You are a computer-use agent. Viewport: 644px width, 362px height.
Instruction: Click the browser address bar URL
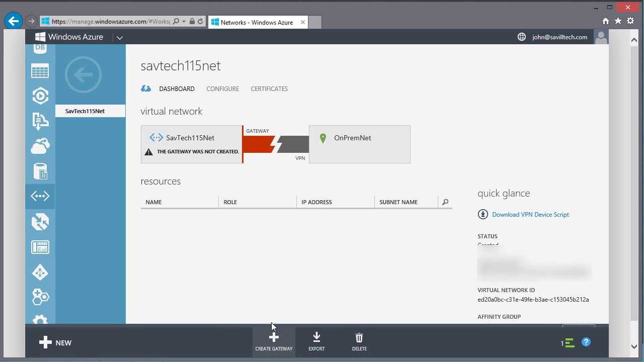111,22
